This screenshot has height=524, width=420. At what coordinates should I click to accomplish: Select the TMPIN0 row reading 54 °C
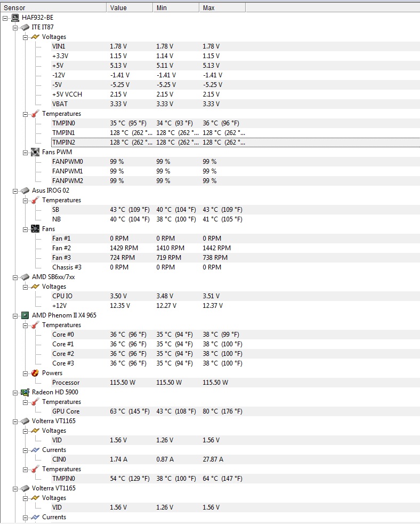(x=236, y=479)
